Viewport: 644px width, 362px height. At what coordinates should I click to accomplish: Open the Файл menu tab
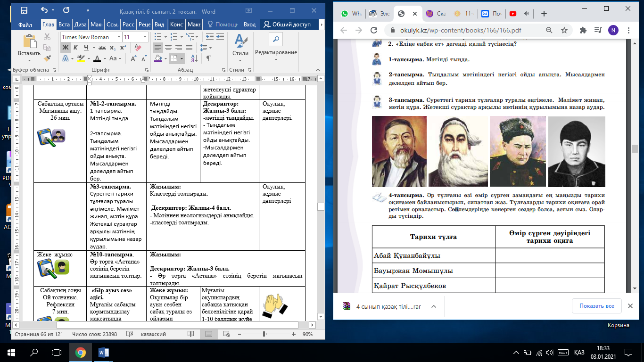(25, 25)
